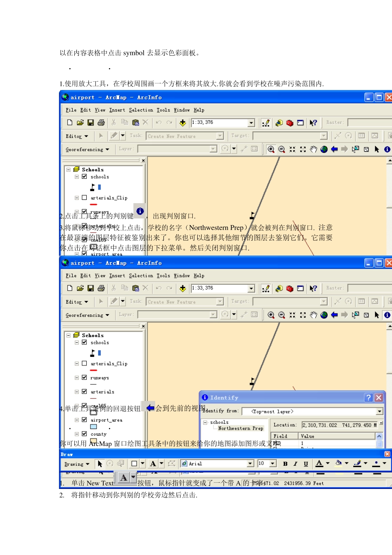Image resolution: width=392 pixels, height=555 pixels.
Task: Open Editor dropdown in upper ArcMap window
Action: coord(77,136)
